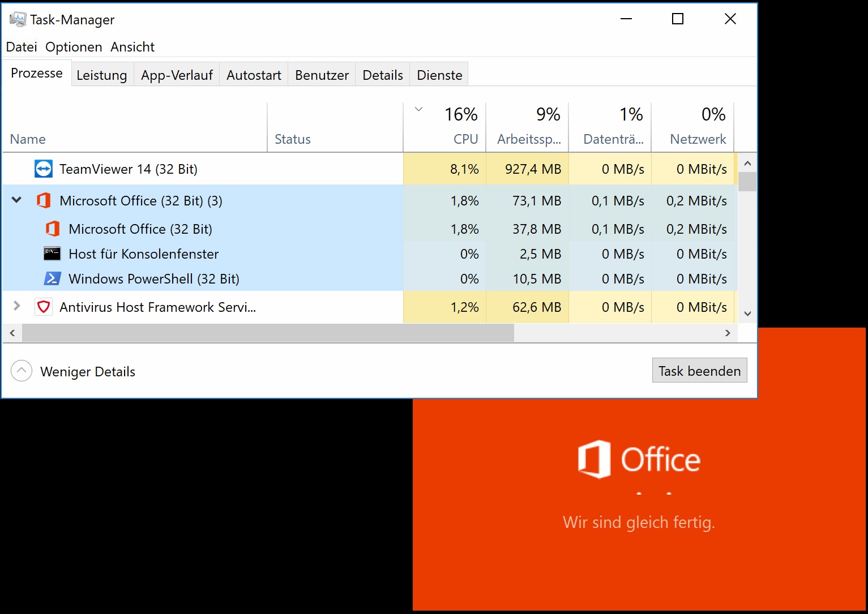Click the child Microsoft Office (32 Bit) icon
The height and width of the screenshot is (614, 868).
tap(53, 229)
